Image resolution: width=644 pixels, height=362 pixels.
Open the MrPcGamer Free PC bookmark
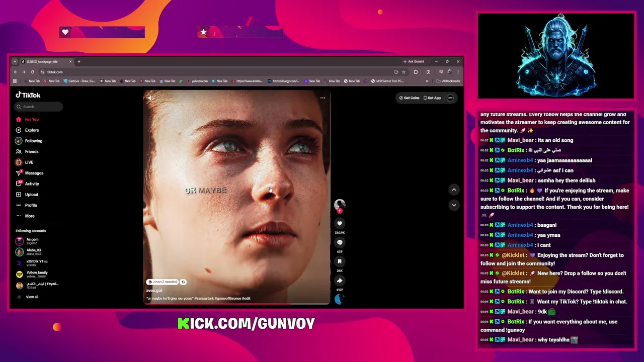click(x=387, y=81)
